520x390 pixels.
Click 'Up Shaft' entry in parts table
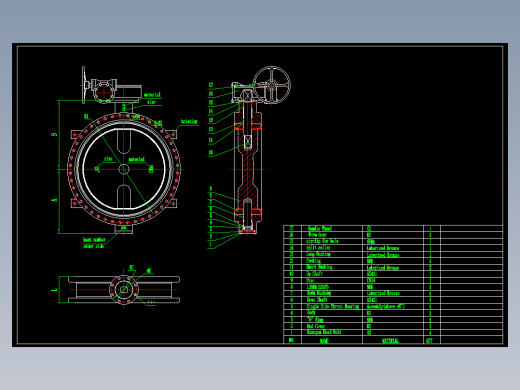pyautogui.click(x=314, y=274)
